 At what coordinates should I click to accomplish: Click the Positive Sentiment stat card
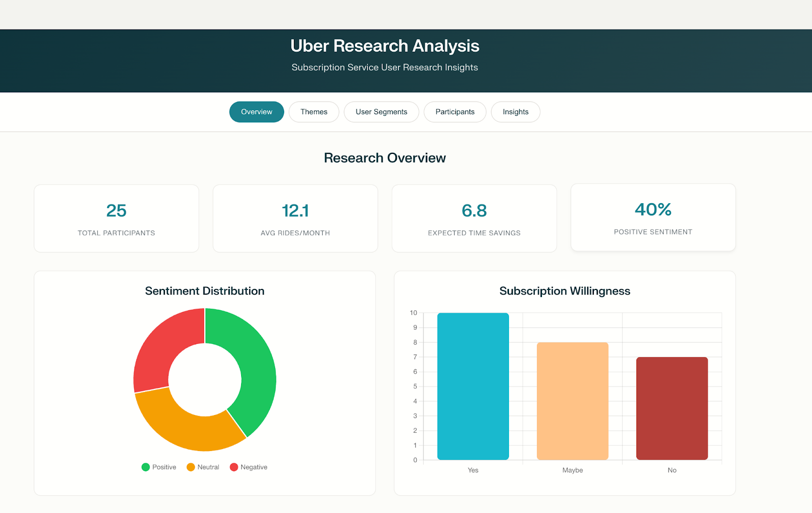coord(653,217)
